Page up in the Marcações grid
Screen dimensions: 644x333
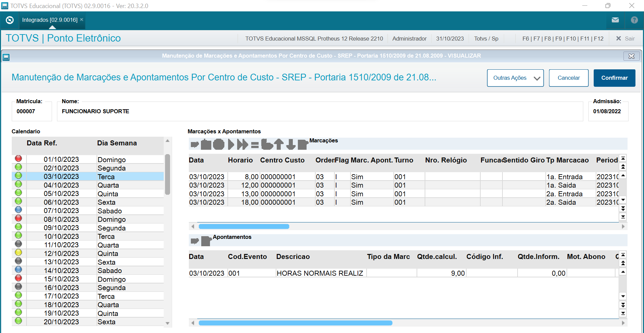click(623, 166)
